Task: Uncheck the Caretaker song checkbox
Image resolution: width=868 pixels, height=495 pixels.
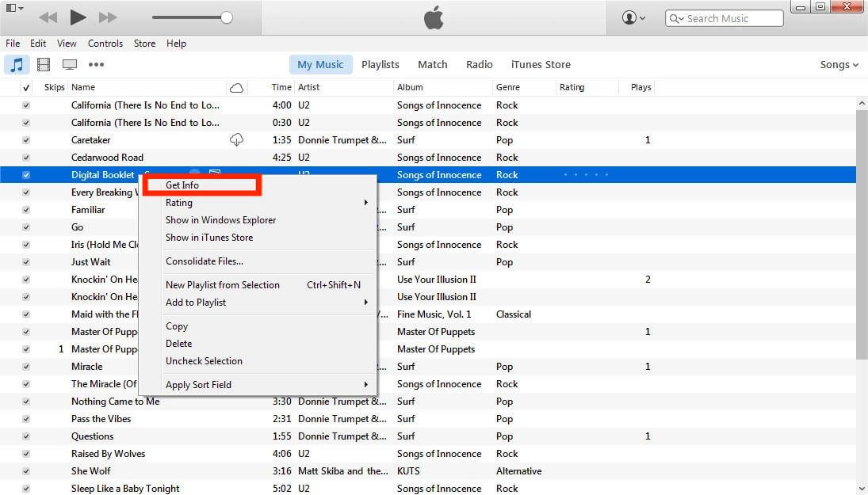Action: tap(26, 140)
